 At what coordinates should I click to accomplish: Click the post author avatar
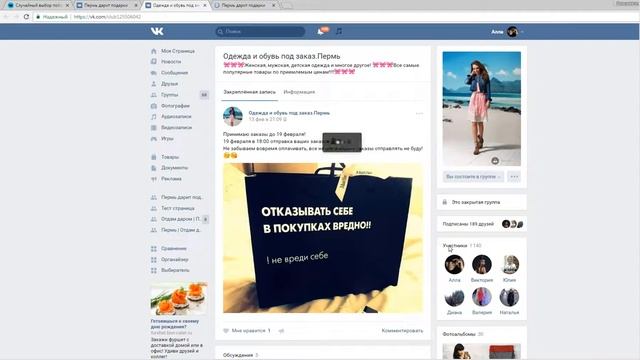click(x=233, y=116)
